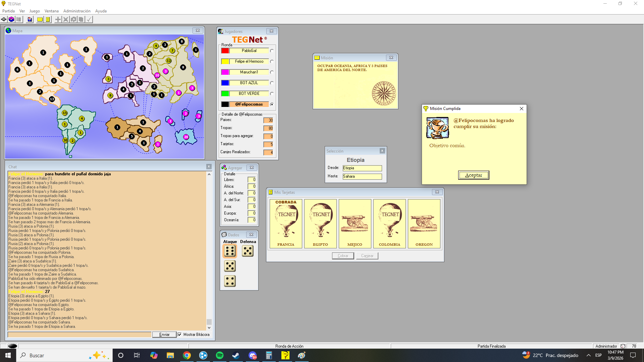This screenshot has width=644, height=362.
Task: Click the save game floppy icon
Action: 30,19
